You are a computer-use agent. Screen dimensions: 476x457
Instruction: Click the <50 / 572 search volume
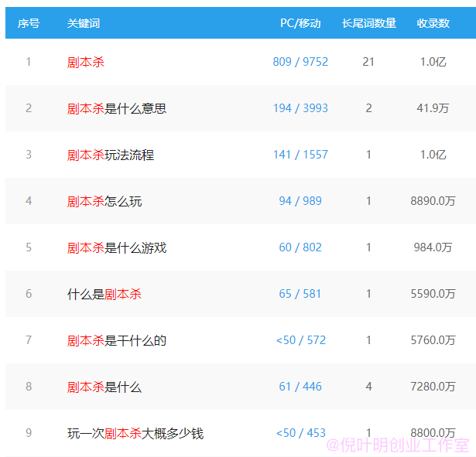pos(300,340)
